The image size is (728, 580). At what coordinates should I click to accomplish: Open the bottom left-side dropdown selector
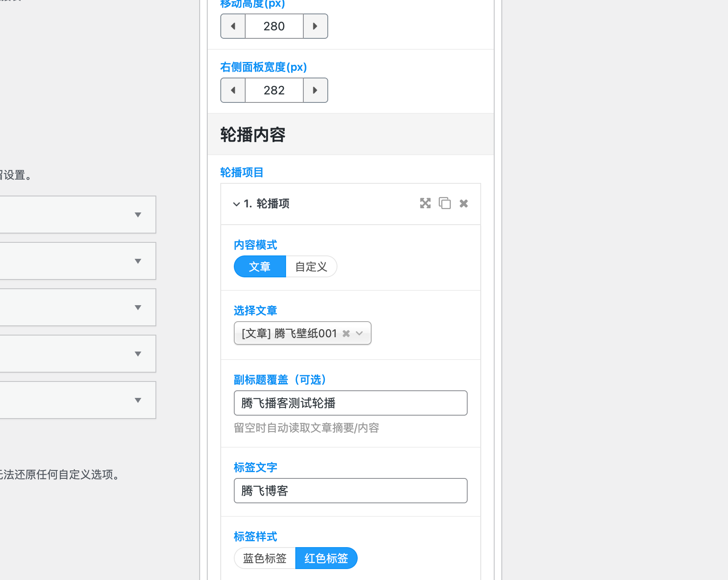[138, 400]
